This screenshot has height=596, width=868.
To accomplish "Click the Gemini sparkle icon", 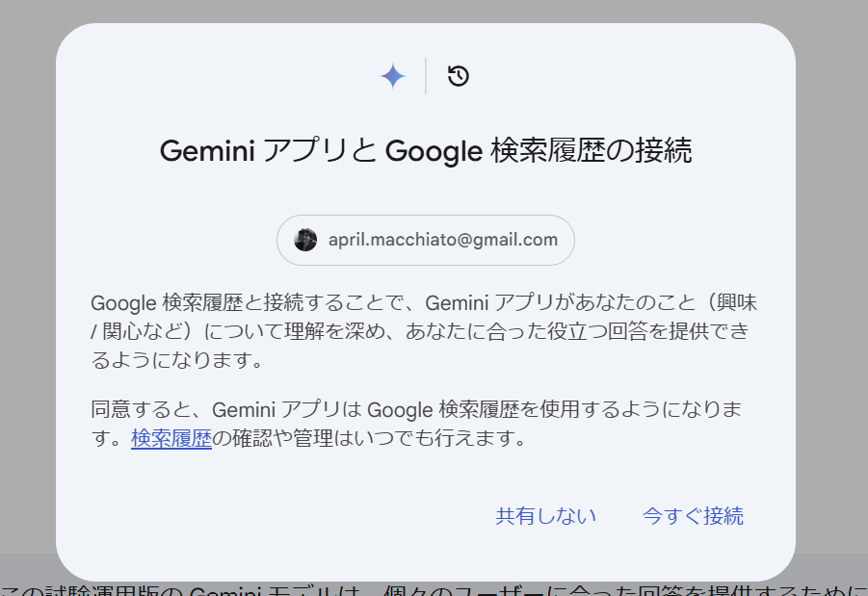I will tap(392, 76).
